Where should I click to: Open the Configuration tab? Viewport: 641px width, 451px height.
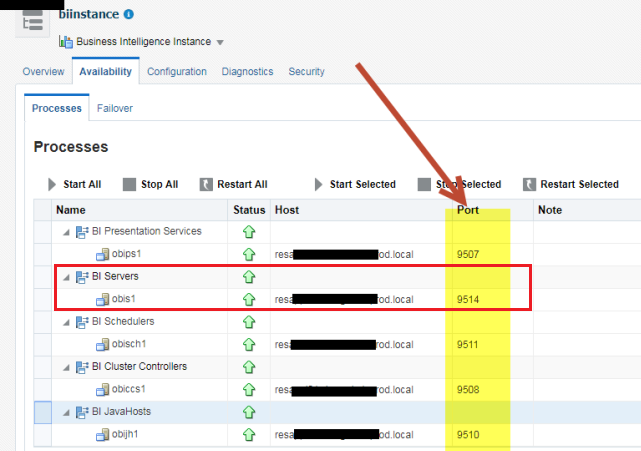point(177,72)
